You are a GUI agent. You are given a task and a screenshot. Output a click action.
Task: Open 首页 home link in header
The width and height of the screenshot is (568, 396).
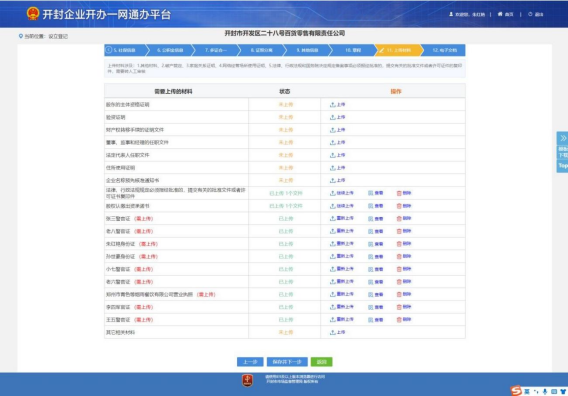506,14
